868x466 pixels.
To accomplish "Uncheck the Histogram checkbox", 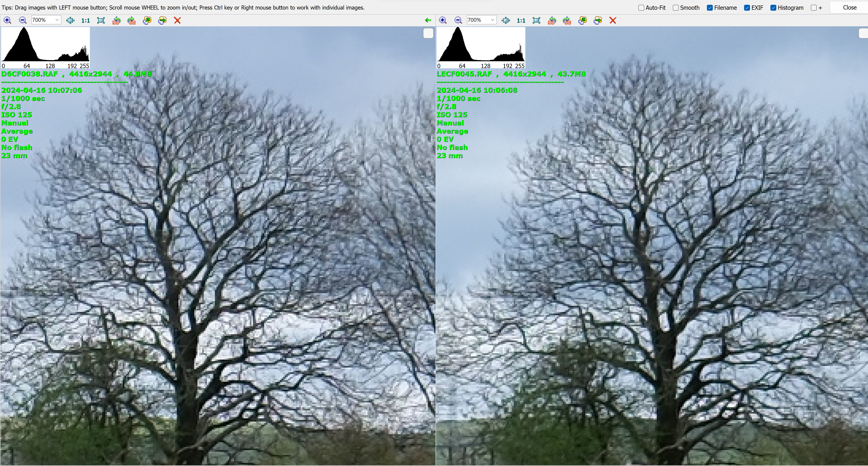I will [773, 7].
